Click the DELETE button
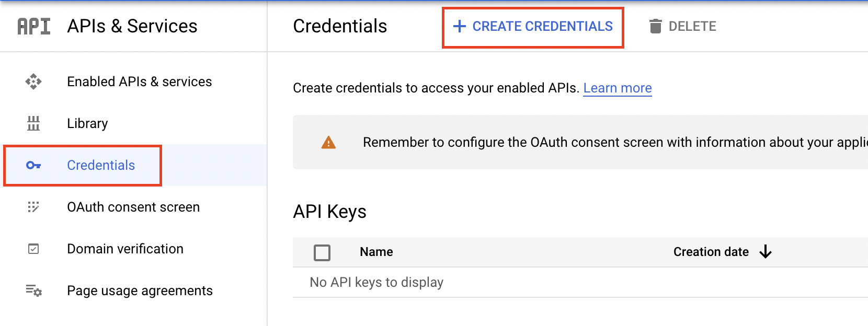The width and height of the screenshot is (868, 326). [x=683, y=26]
